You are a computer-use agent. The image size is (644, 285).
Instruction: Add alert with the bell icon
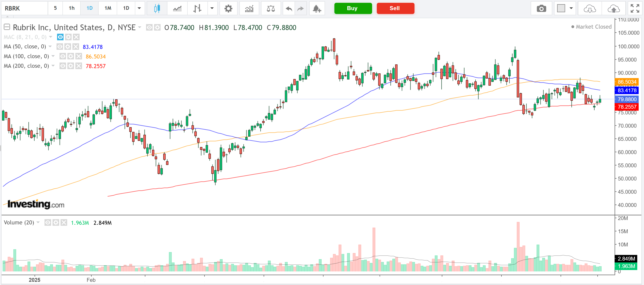point(317,8)
